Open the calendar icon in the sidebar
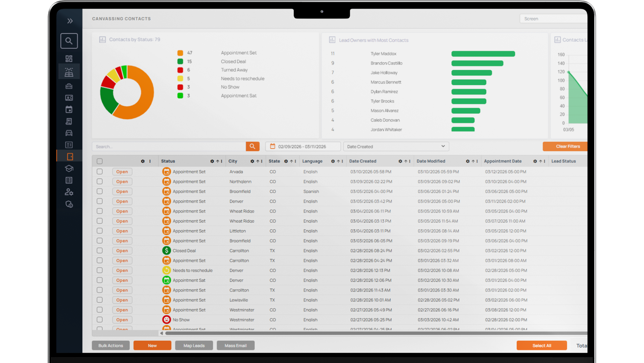Image resolution: width=644 pixels, height=363 pixels. pos(69,110)
